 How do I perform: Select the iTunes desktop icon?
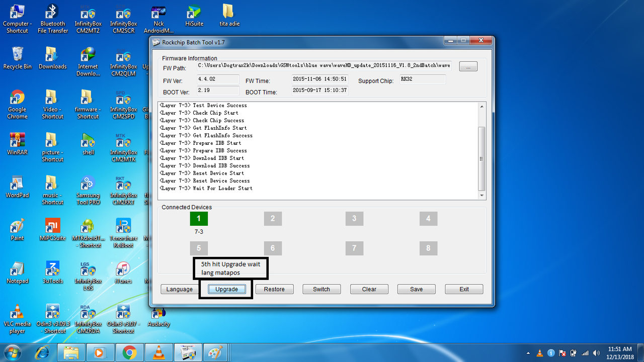[x=123, y=272]
